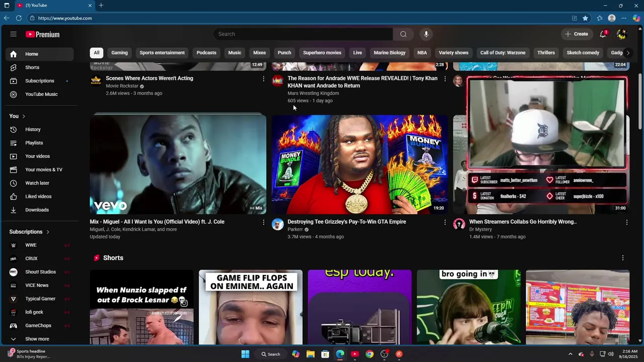Open Destroying Tee Grizzley's Pay-To-Win GTA Empire title
Screen dimensions: 644x362
tap(347, 222)
